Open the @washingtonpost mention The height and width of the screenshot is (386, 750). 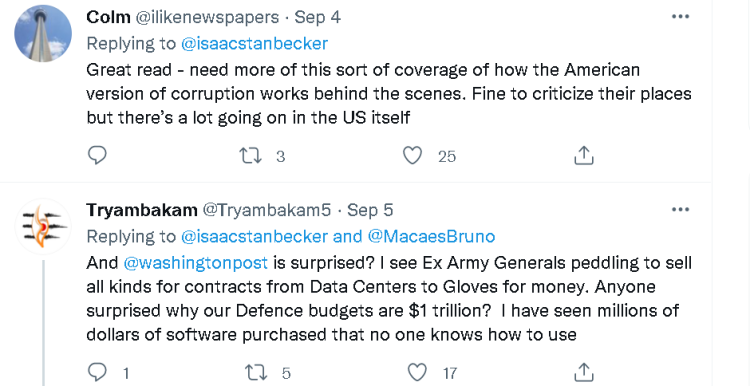[195, 263]
